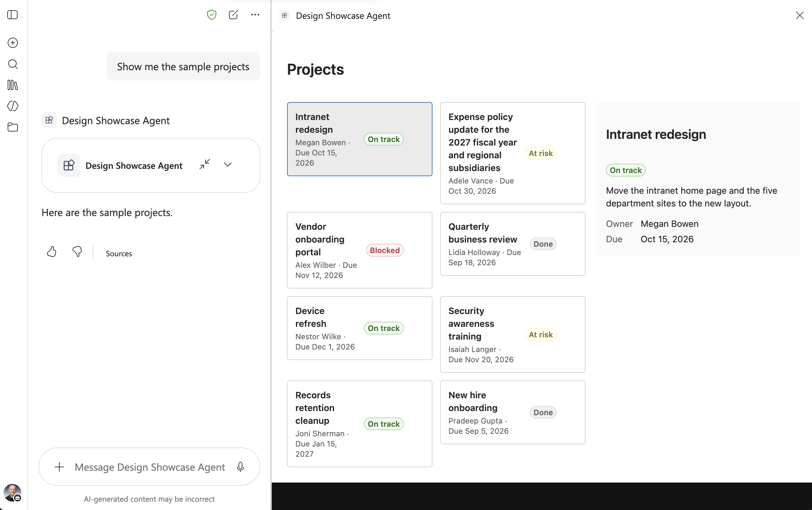Toggle the sidebar panel icon

[x=12, y=15]
